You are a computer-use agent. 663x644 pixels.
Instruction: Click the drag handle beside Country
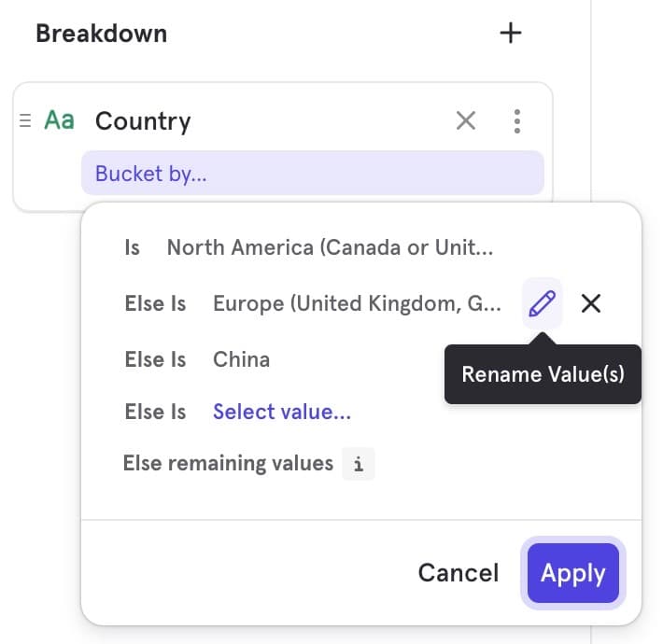pyautogui.click(x=25, y=120)
